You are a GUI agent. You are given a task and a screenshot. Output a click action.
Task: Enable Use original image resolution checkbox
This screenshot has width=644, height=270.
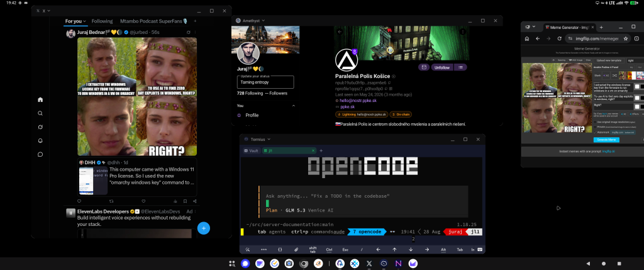595,122
